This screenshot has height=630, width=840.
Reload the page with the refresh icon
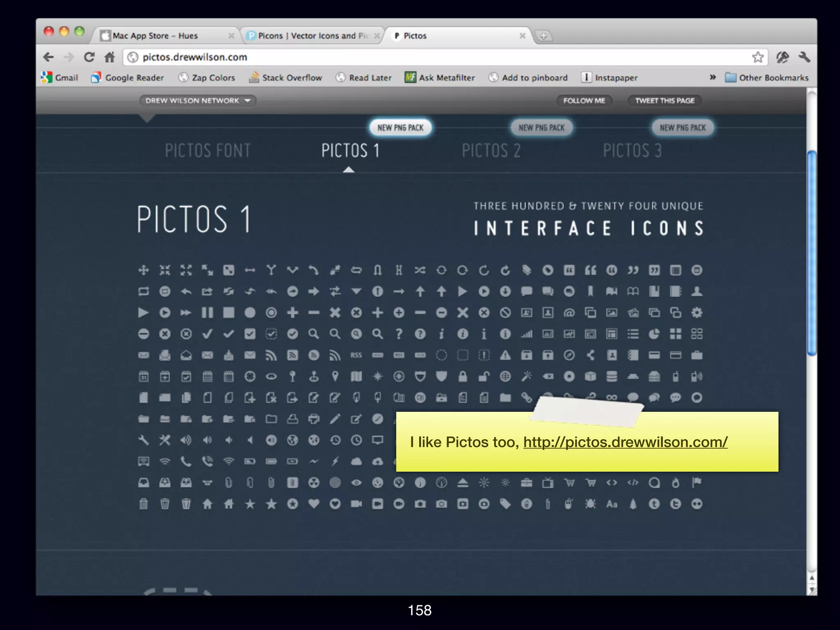(89, 57)
